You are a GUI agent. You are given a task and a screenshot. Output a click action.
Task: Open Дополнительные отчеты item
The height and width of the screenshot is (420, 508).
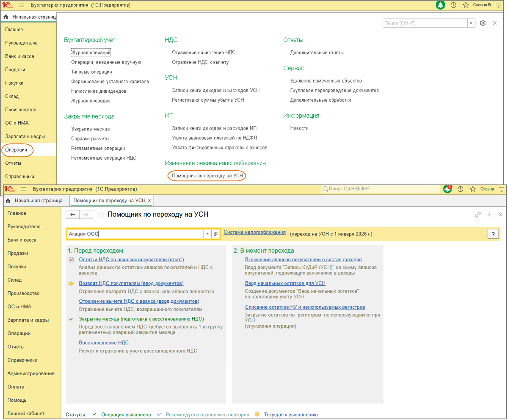click(x=317, y=52)
